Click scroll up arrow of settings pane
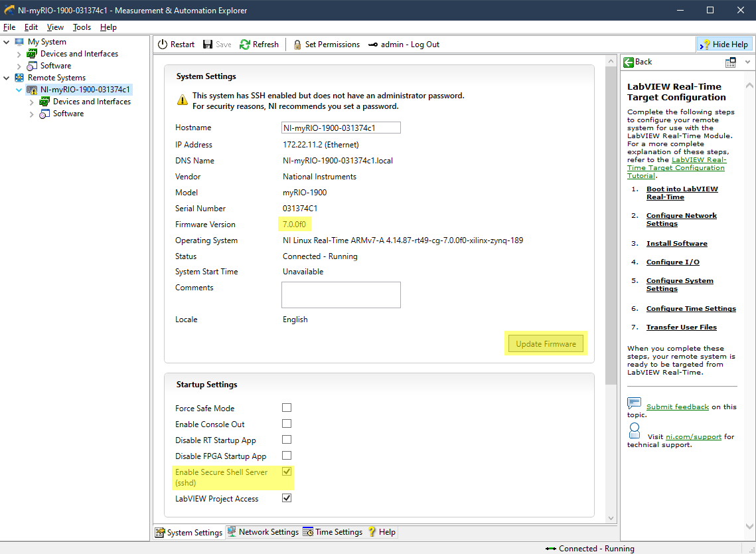 point(611,62)
